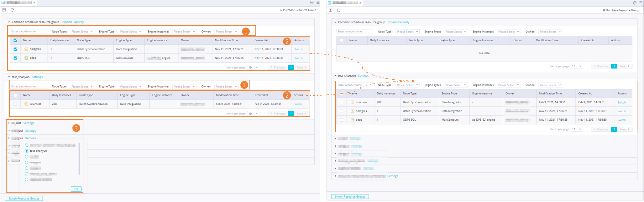
Task: Check the lixiantest row checkbox in the left window
Action: [x=15, y=104]
